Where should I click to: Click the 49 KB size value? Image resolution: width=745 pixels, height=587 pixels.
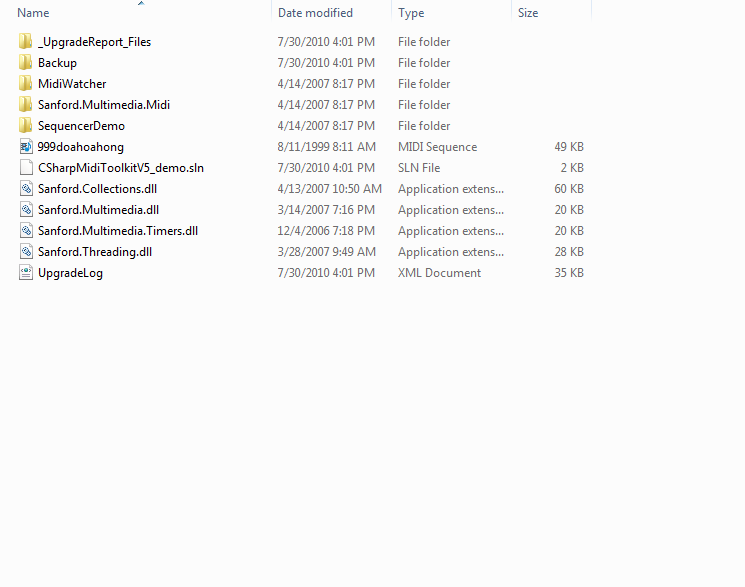click(x=569, y=147)
